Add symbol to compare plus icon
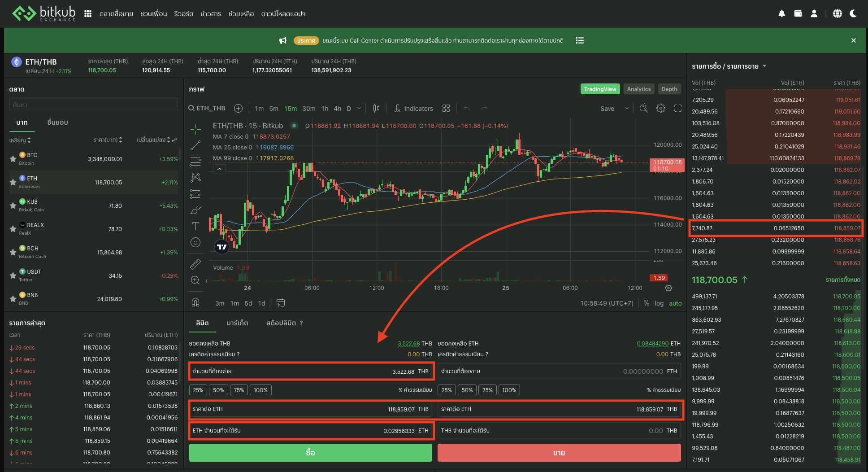Screen dimensions: 868x472 (239, 108)
